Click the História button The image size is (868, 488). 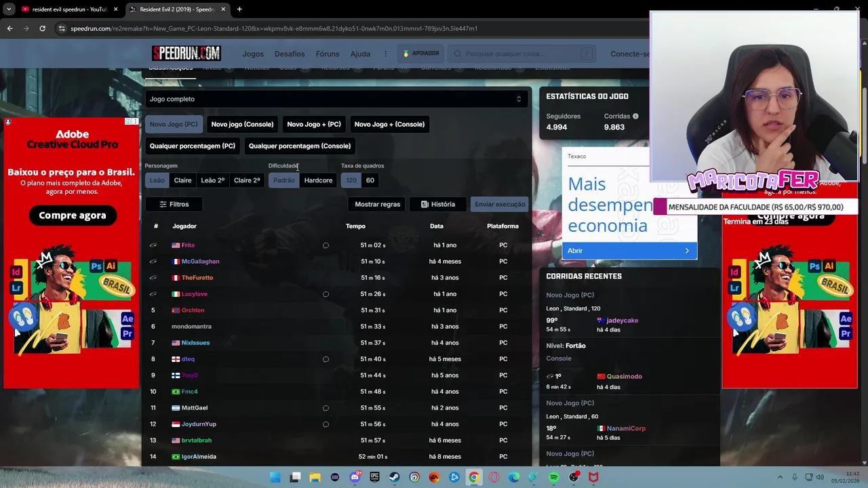438,204
